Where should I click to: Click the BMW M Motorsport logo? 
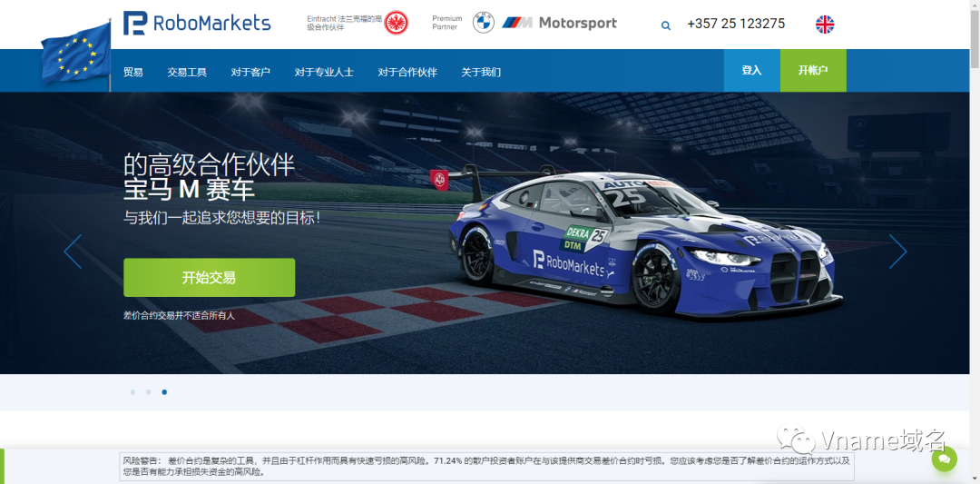559,23
